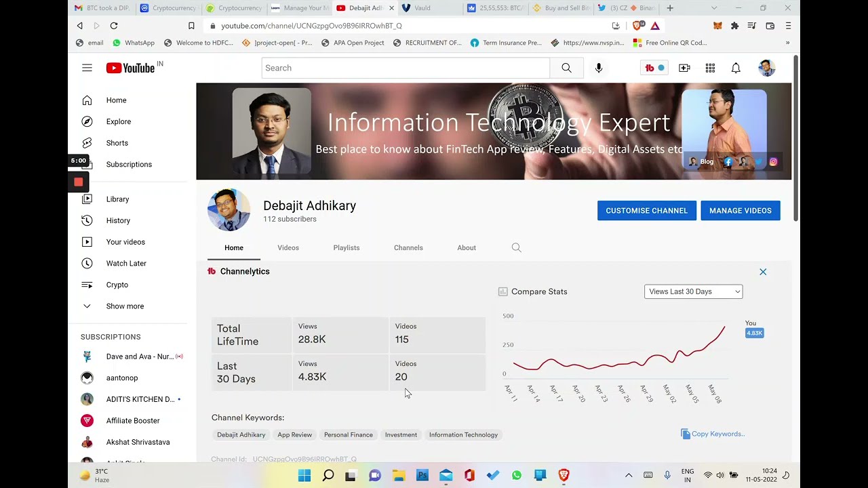868x488 pixels.
Task: Open the tab search chevron
Action: (714, 8)
